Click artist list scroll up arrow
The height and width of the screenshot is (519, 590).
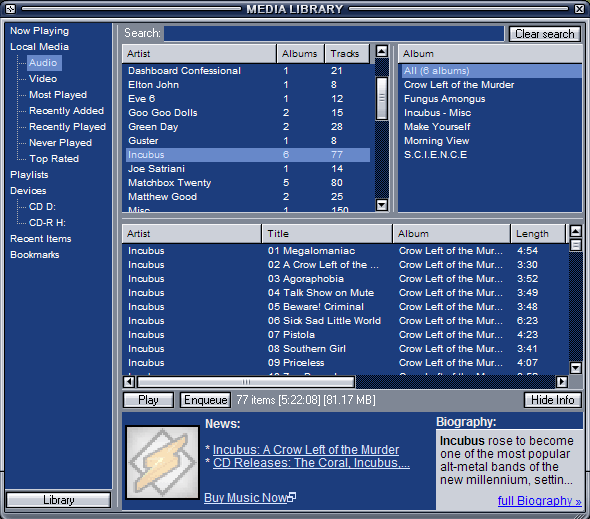point(382,51)
